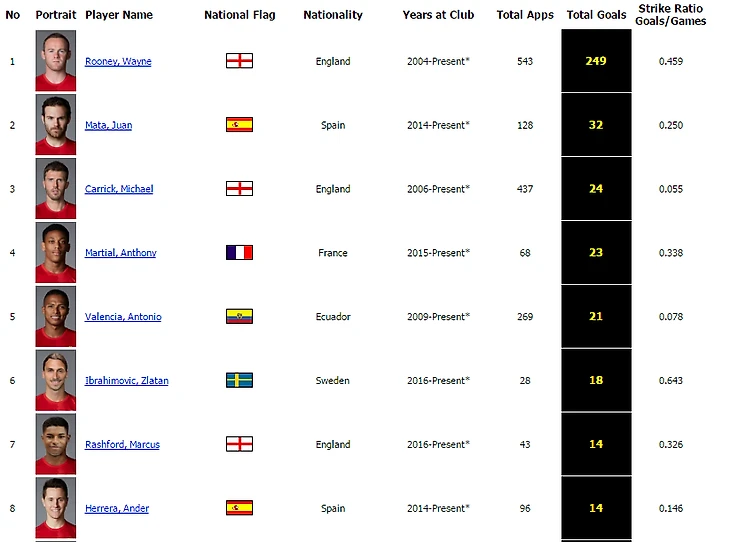Open the Martial, Anthony player link
This screenshot has width=730, height=542.
tap(121, 253)
